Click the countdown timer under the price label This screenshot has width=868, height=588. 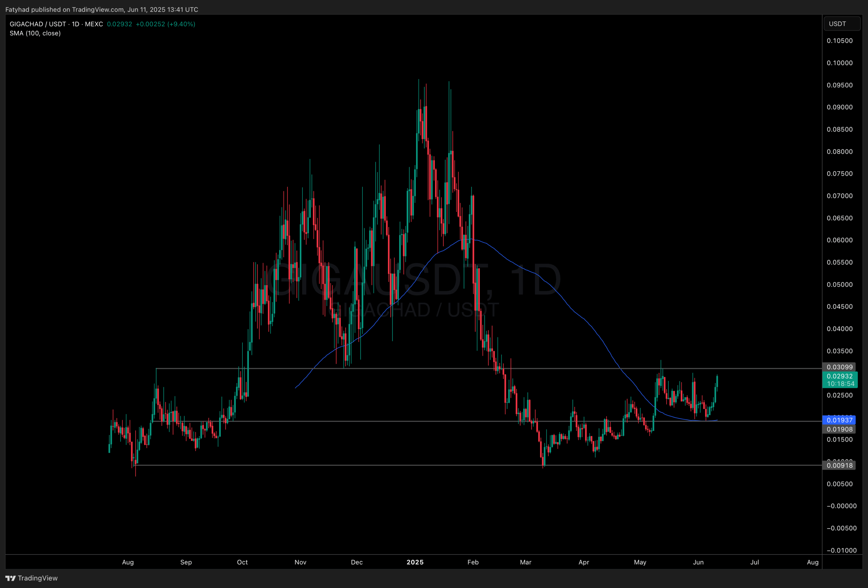[x=841, y=383]
